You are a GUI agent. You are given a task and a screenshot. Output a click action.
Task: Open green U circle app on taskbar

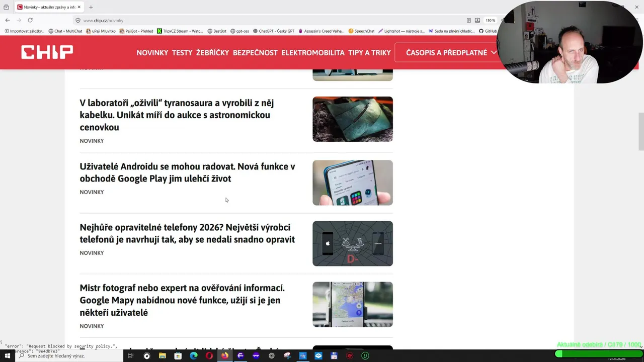click(x=365, y=356)
